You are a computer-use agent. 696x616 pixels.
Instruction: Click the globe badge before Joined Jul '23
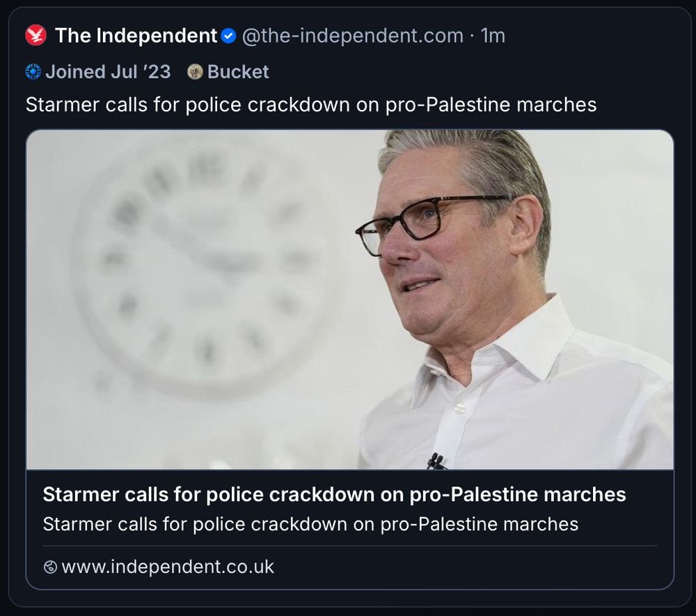coord(32,71)
